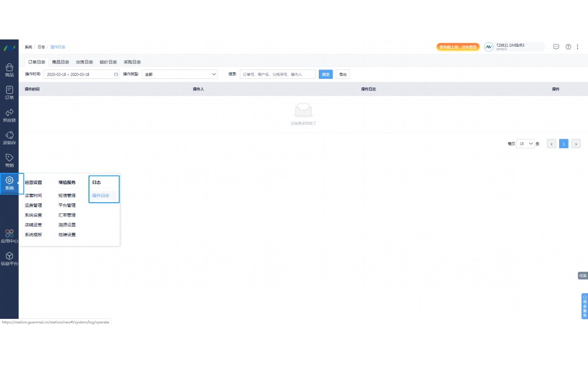Switch to the 采购日志 tab
The width and height of the screenshot is (588, 365).
[132, 62]
